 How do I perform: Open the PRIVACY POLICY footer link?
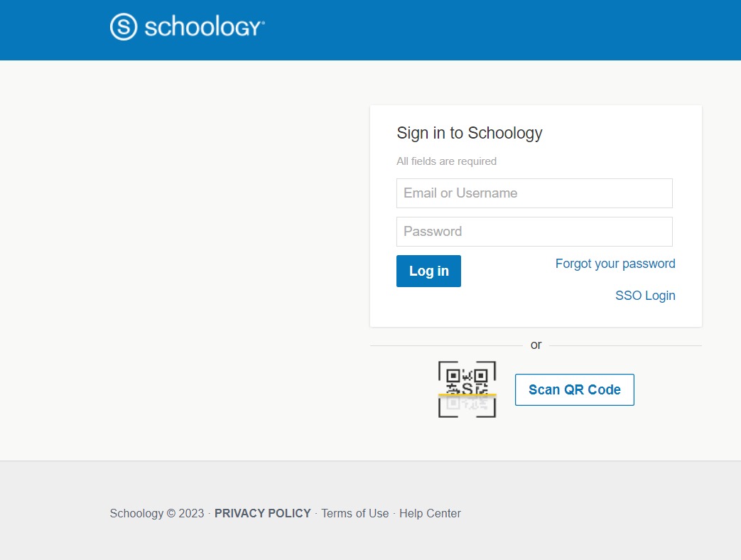click(x=263, y=513)
